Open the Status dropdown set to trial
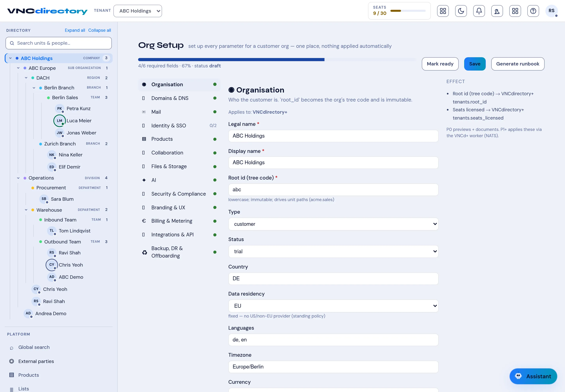 333,251
